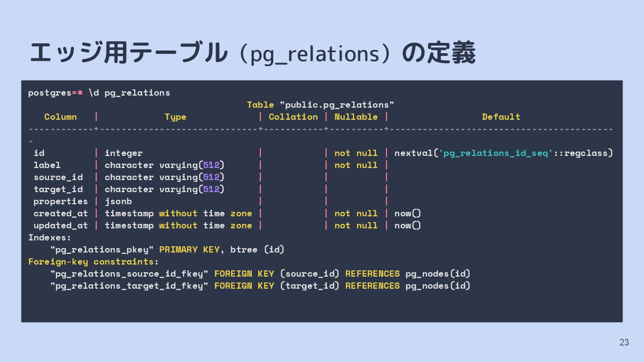Click the Nullable column header
644x362 pixels.
point(356,117)
